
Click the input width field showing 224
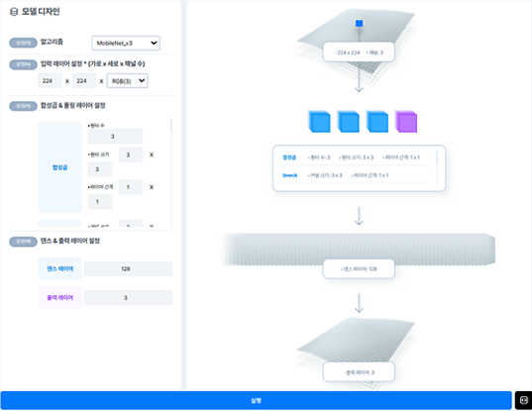(x=50, y=80)
